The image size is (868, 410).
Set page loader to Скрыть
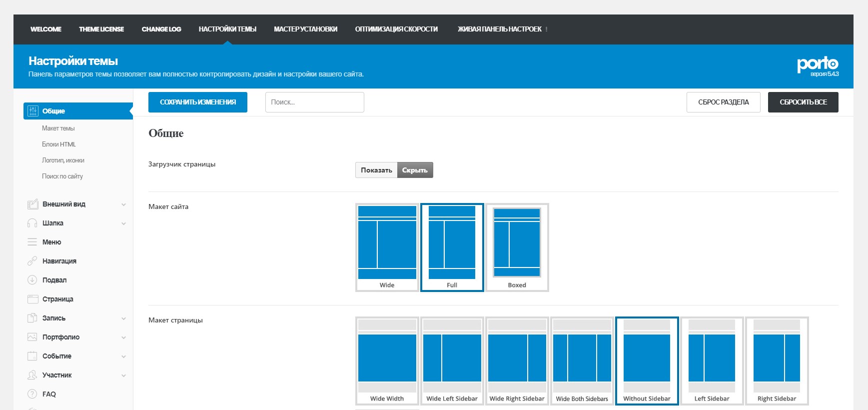[415, 170]
